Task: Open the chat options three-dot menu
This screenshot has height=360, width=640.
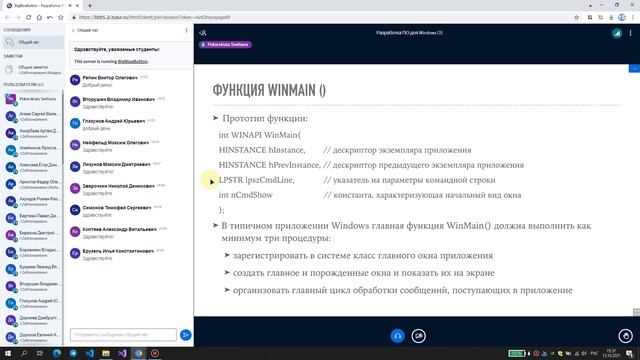Action: 187,30
